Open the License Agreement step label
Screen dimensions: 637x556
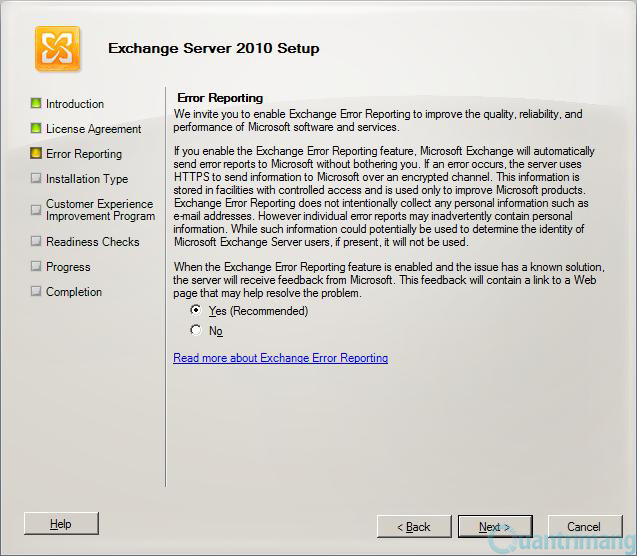coord(93,129)
